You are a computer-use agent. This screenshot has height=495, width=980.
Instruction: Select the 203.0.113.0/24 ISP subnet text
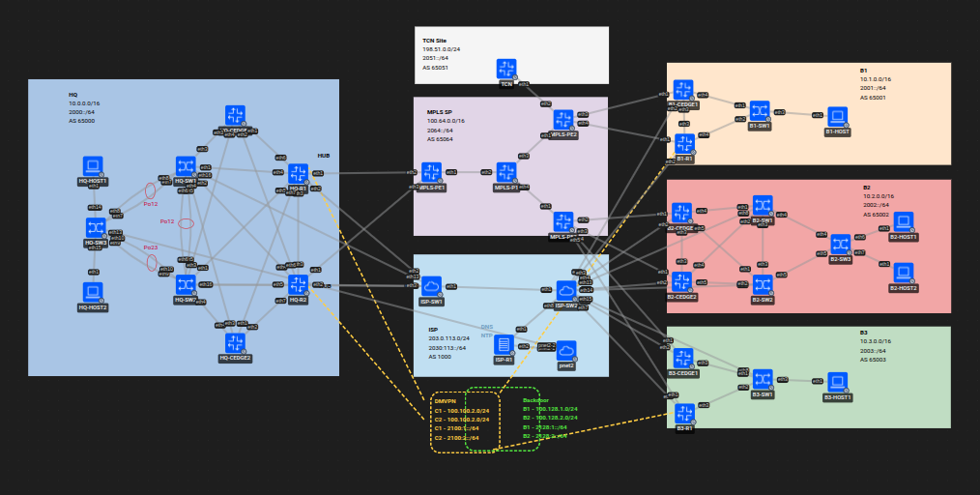(448, 338)
